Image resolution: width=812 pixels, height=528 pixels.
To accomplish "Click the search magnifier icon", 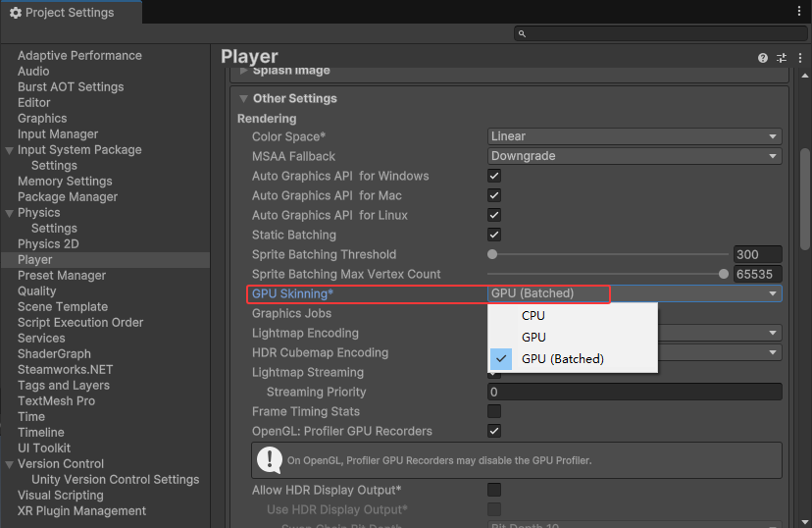I will pos(525,33).
